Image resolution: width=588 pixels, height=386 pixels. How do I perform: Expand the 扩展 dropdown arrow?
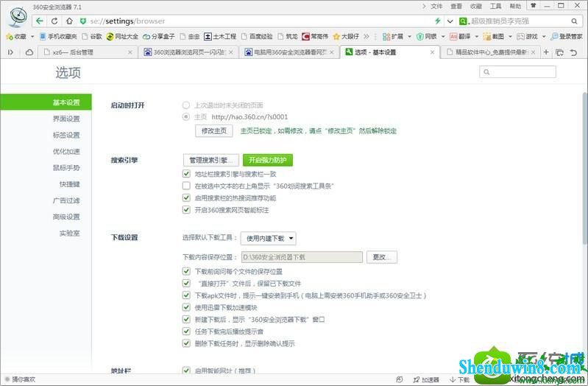[x=409, y=36]
